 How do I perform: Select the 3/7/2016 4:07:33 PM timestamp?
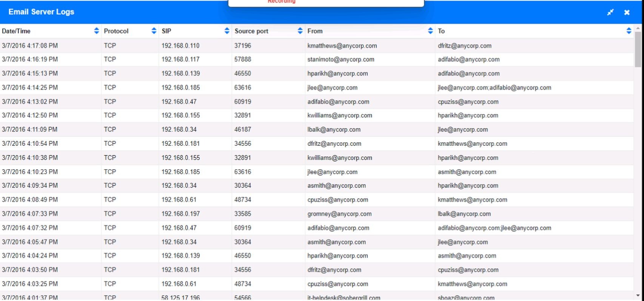(x=30, y=213)
